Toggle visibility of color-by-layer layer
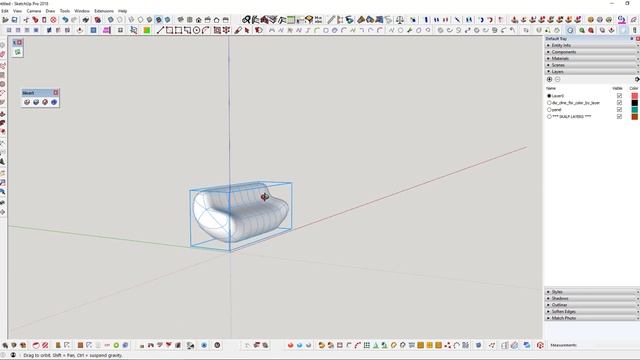 click(619, 102)
